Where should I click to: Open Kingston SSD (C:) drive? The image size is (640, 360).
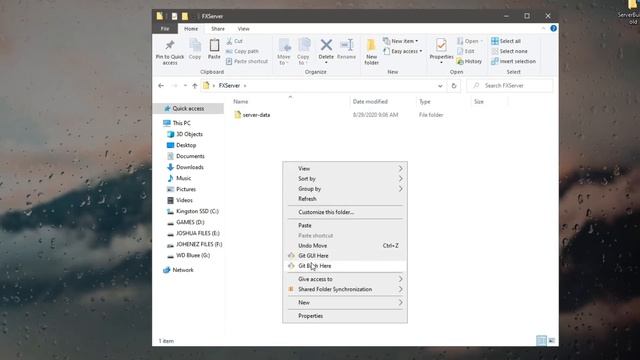(197, 211)
